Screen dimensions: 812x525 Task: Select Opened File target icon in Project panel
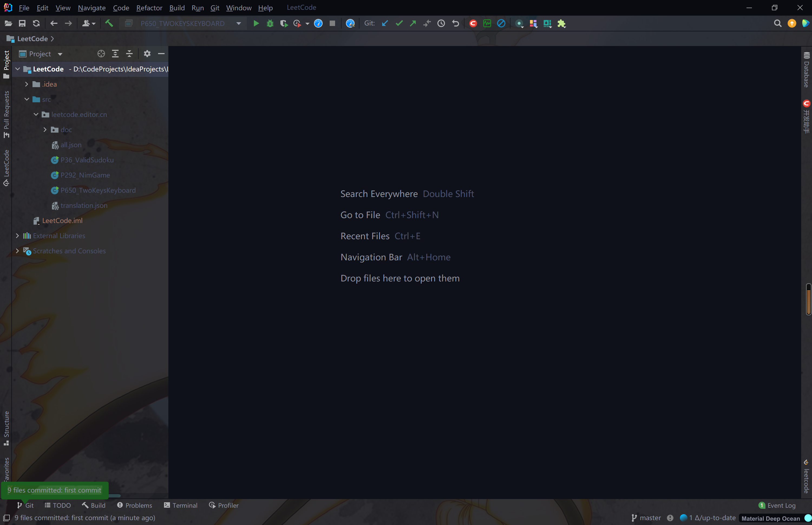101,54
